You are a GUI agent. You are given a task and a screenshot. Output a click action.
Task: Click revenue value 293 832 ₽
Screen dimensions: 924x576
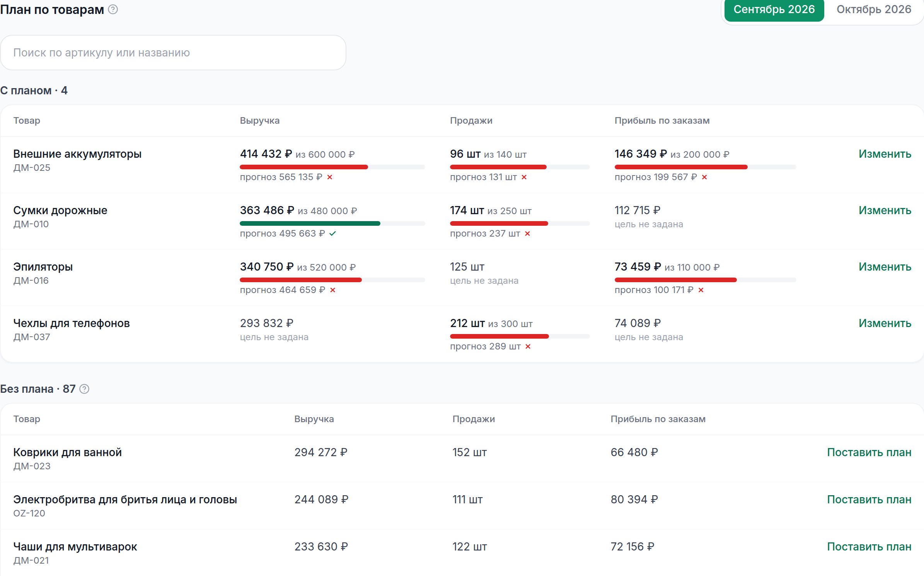pyautogui.click(x=267, y=323)
